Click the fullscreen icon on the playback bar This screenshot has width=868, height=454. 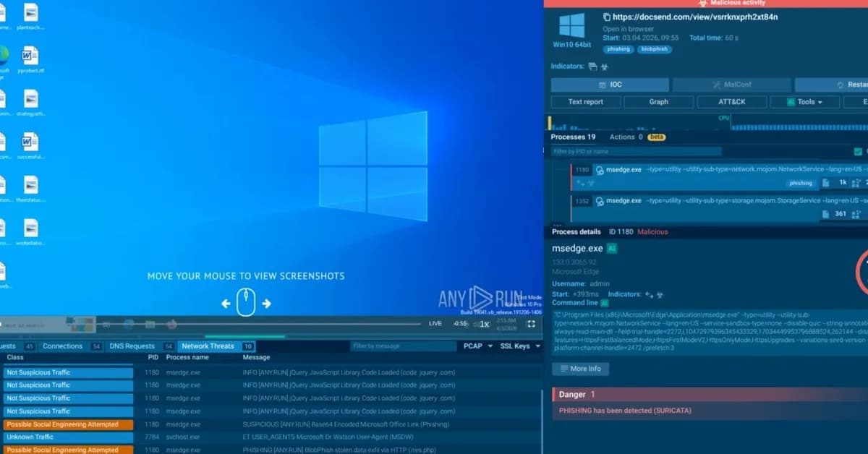click(532, 324)
